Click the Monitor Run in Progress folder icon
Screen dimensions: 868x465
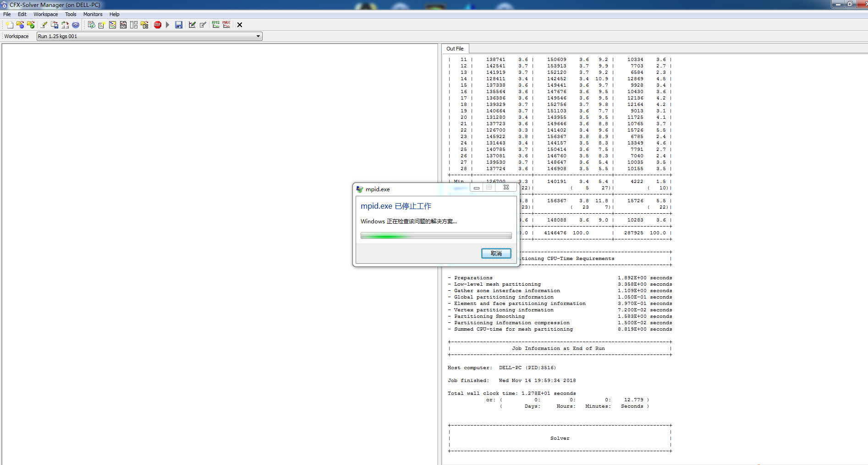pyautogui.click(x=20, y=25)
